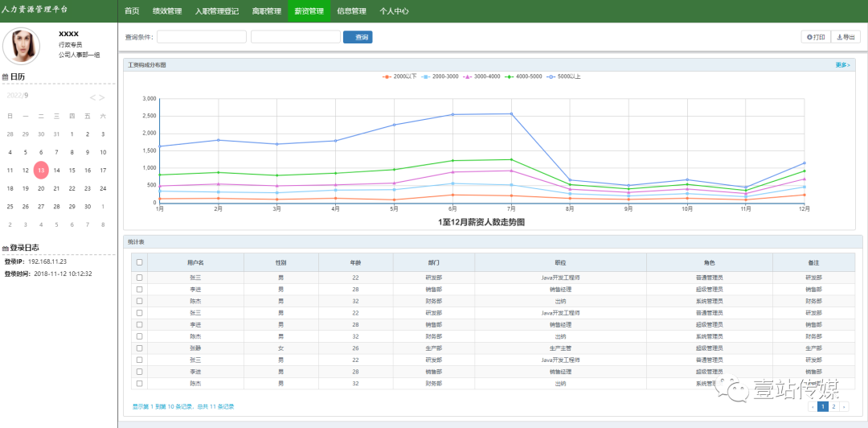The image size is (868, 428).
Task: Go to next page in table pagination
Action: coord(844,407)
